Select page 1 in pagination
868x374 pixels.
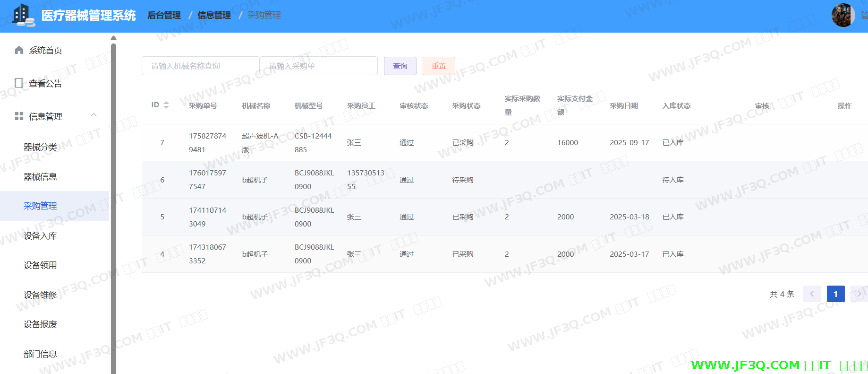[835, 294]
